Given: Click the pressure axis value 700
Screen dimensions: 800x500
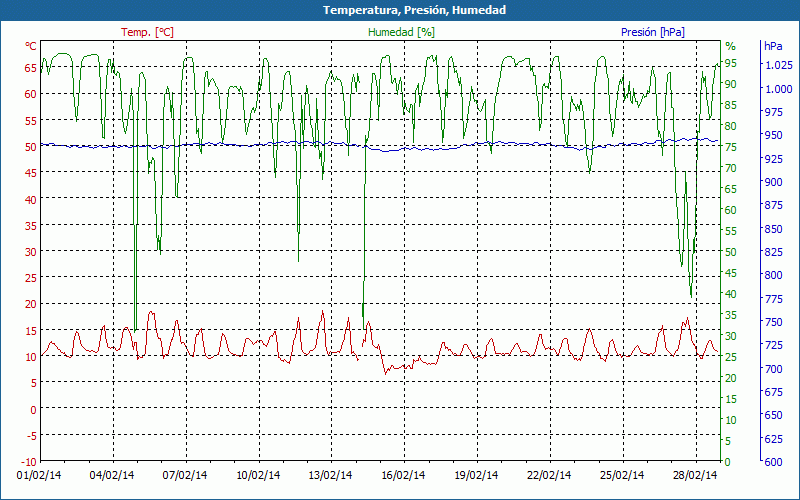Looking at the screenshot, I should click(x=774, y=368).
